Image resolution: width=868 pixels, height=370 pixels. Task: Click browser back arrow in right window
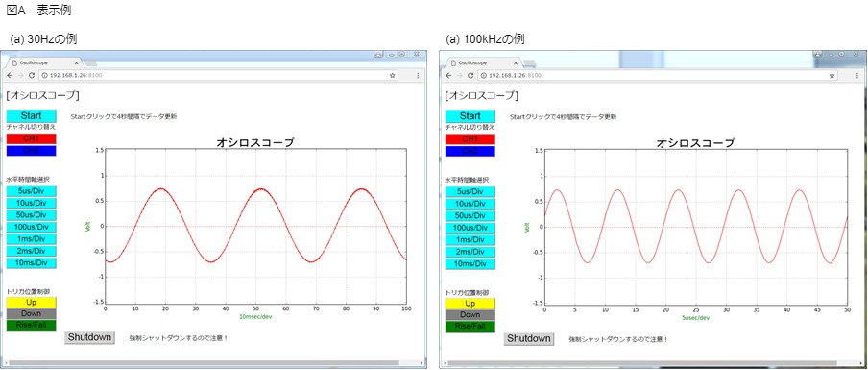(x=449, y=75)
